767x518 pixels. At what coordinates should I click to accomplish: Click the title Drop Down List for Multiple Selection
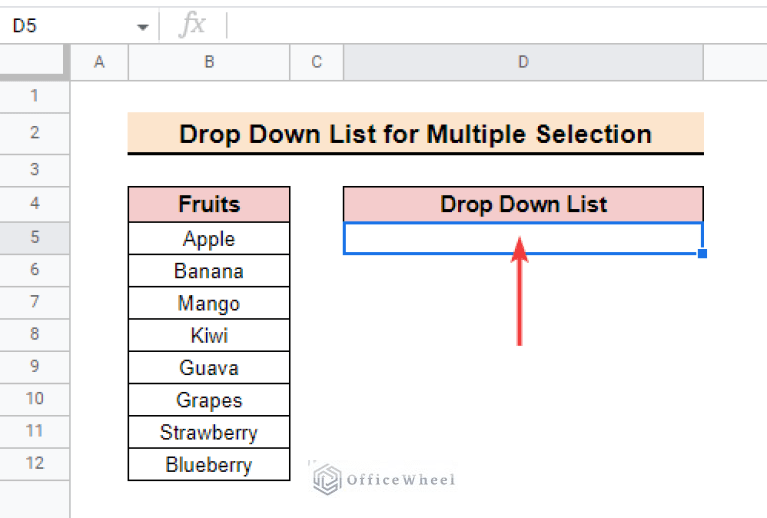point(415,134)
